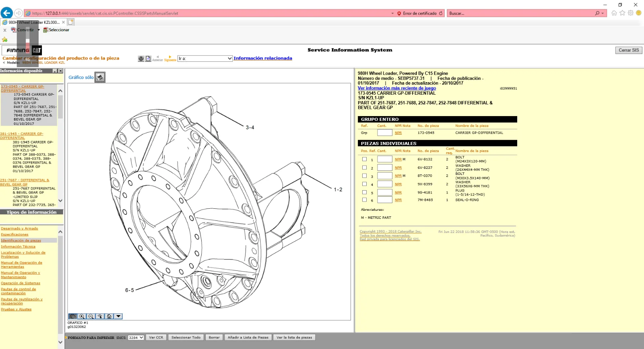Click the document page icon next to Anterior

point(148,58)
